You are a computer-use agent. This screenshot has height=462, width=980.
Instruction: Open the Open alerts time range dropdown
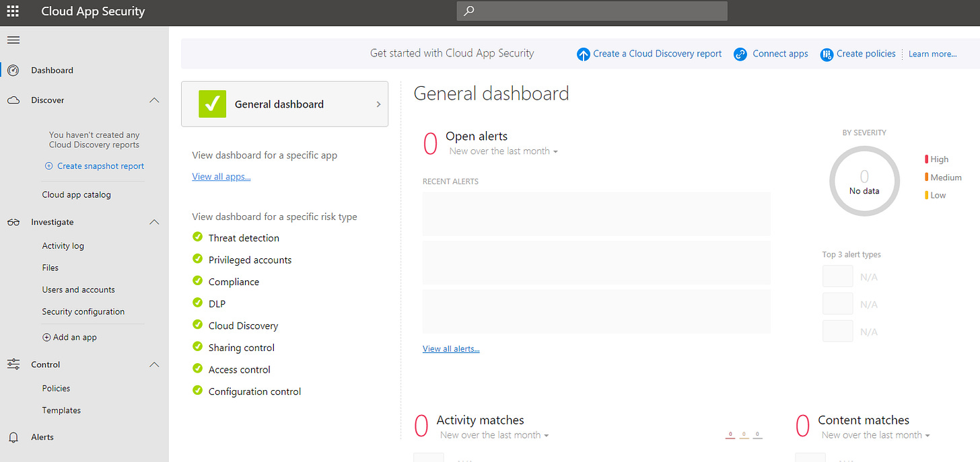point(503,151)
